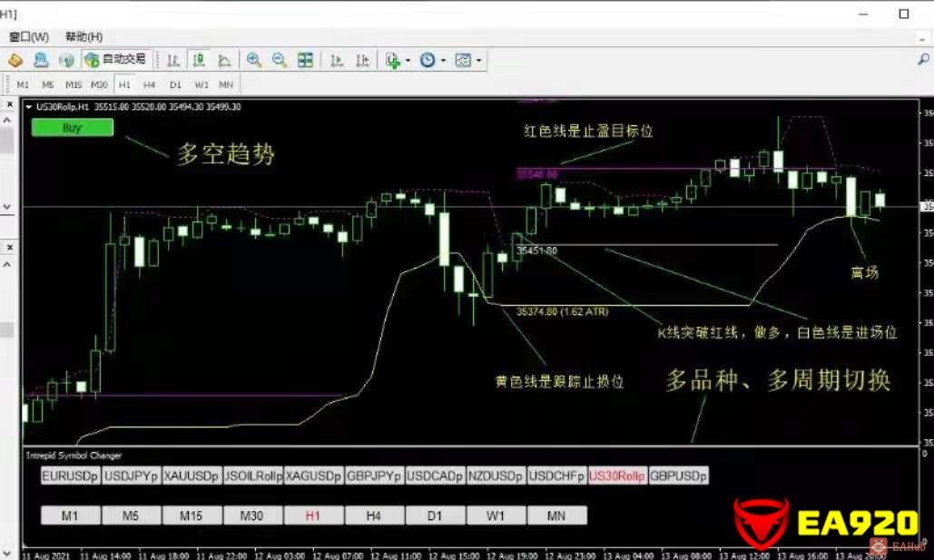Screen dimensions: 934x560
Task: Select the bar chart type icon
Action: point(173,60)
